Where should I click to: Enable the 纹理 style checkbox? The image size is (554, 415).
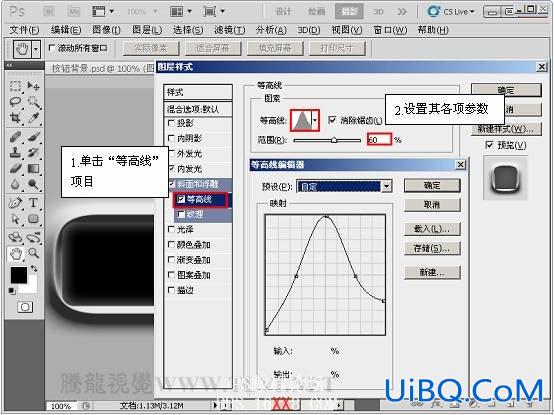coord(181,214)
